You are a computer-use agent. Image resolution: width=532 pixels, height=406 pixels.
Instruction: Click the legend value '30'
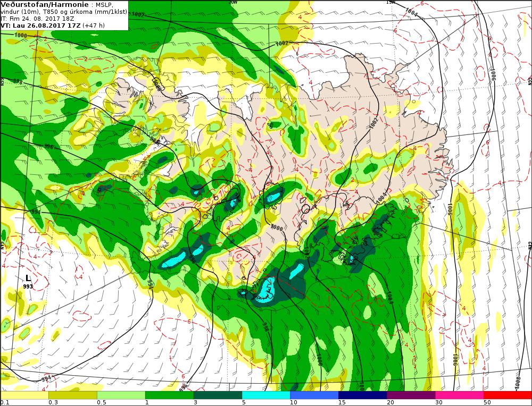(439, 403)
